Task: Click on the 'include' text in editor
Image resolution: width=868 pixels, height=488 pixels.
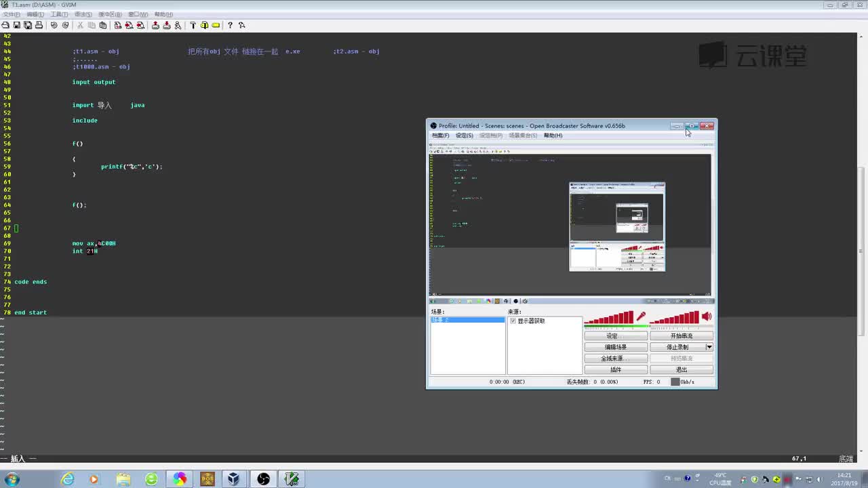Action: click(x=85, y=121)
